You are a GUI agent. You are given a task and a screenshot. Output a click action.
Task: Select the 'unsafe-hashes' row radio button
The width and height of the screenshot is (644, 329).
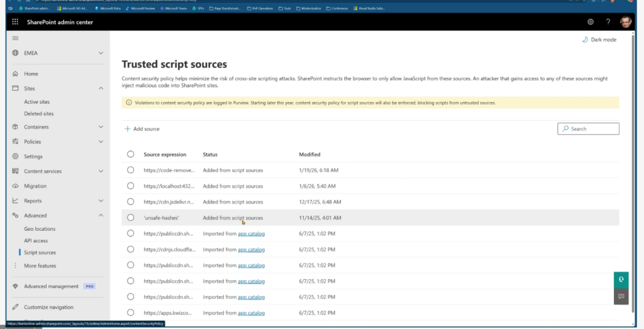pyautogui.click(x=130, y=218)
